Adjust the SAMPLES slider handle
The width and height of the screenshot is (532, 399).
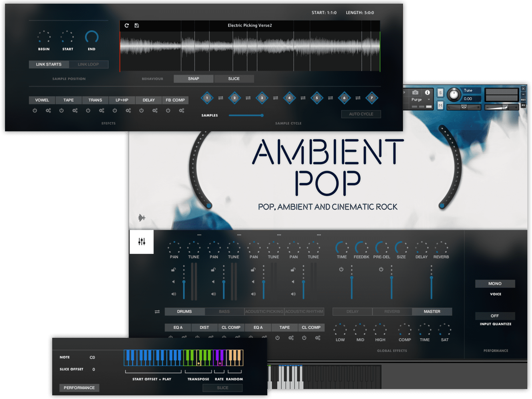(x=262, y=115)
